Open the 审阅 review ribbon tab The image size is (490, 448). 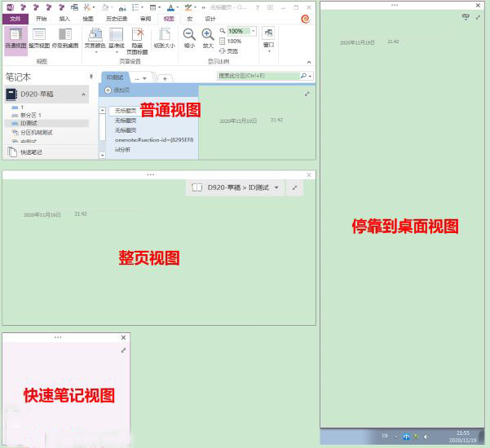(146, 19)
